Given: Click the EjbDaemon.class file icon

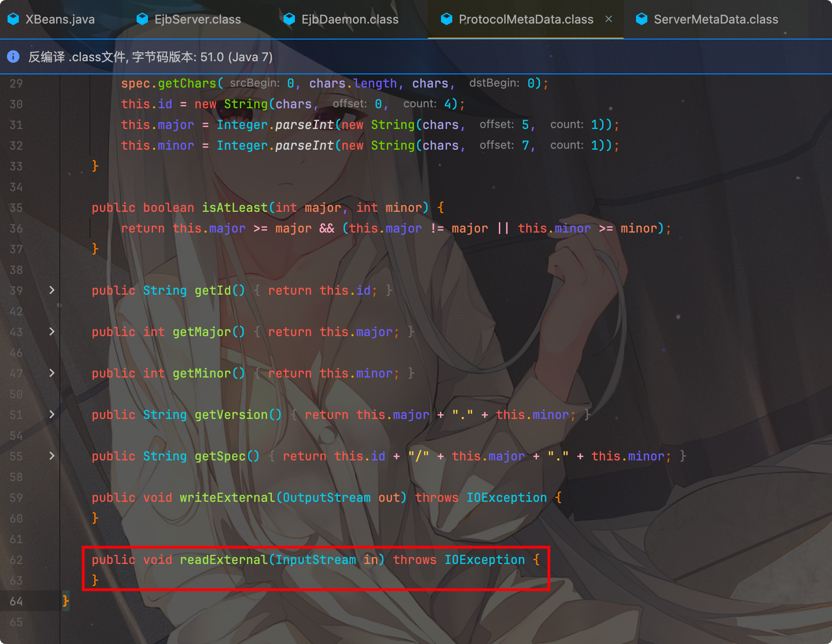Looking at the screenshot, I should point(289,19).
